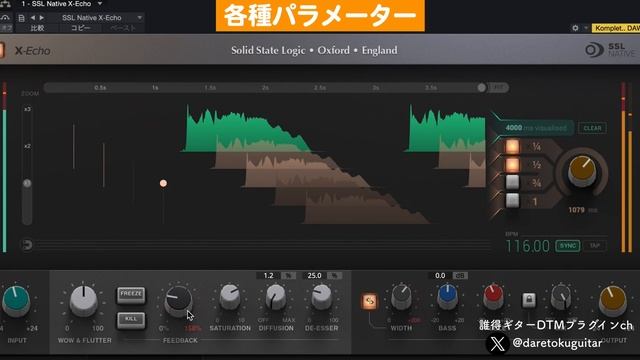The width and height of the screenshot is (640, 360).
Task: Click the コピー copy button
Action: click(x=81, y=28)
